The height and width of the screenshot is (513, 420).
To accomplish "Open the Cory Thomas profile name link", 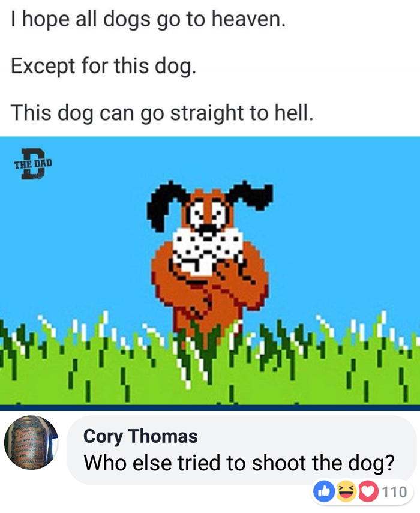I will pos(140,436).
